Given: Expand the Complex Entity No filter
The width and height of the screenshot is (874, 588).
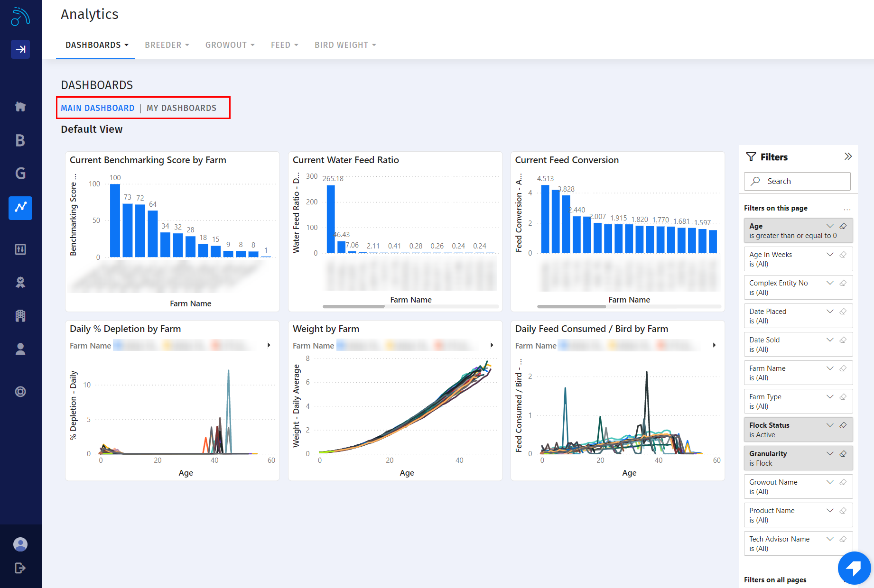Looking at the screenshot, I should click(830, 283).
